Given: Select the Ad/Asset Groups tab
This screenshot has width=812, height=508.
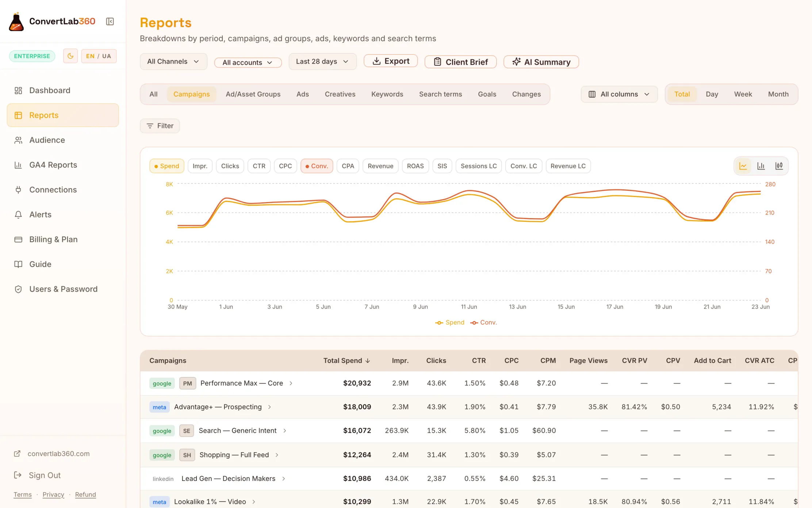Looking at the screenshot, I should (253, 94).
